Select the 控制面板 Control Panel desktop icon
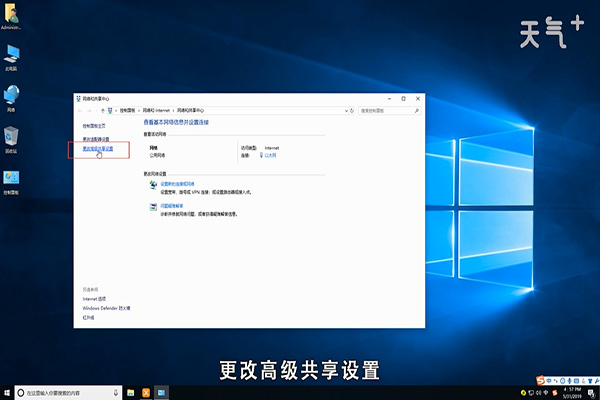The height and width of the screenshot is (400, 600). tap(11, 183)
